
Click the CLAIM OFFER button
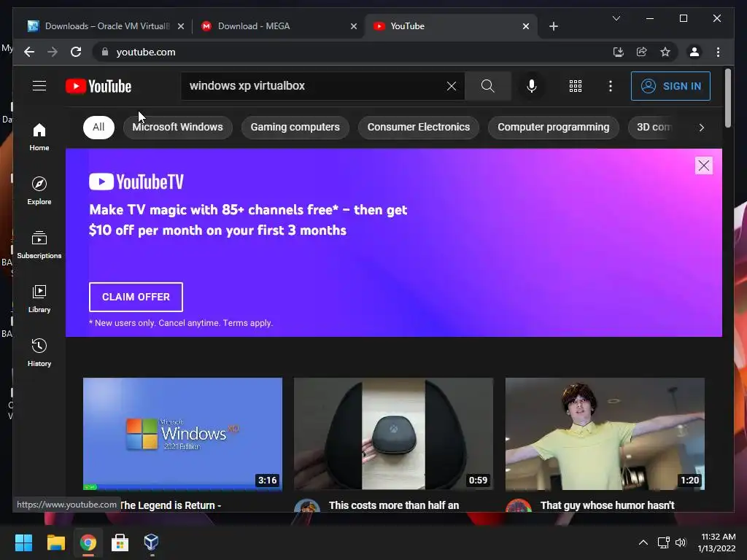pyautogui.click(x=136, y=297)
